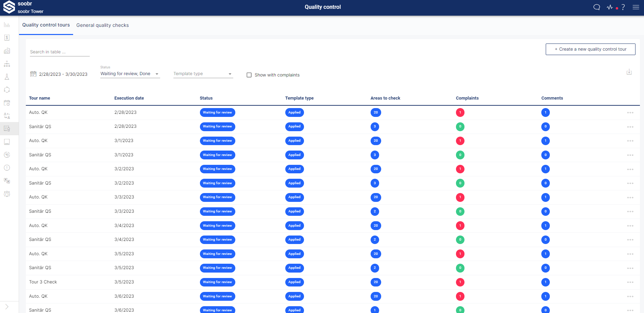This screenshot has width=644, height=313.
Task: Click green complaints badge of Sanitär QS 3/2/2023
Action: coord(460,183)
